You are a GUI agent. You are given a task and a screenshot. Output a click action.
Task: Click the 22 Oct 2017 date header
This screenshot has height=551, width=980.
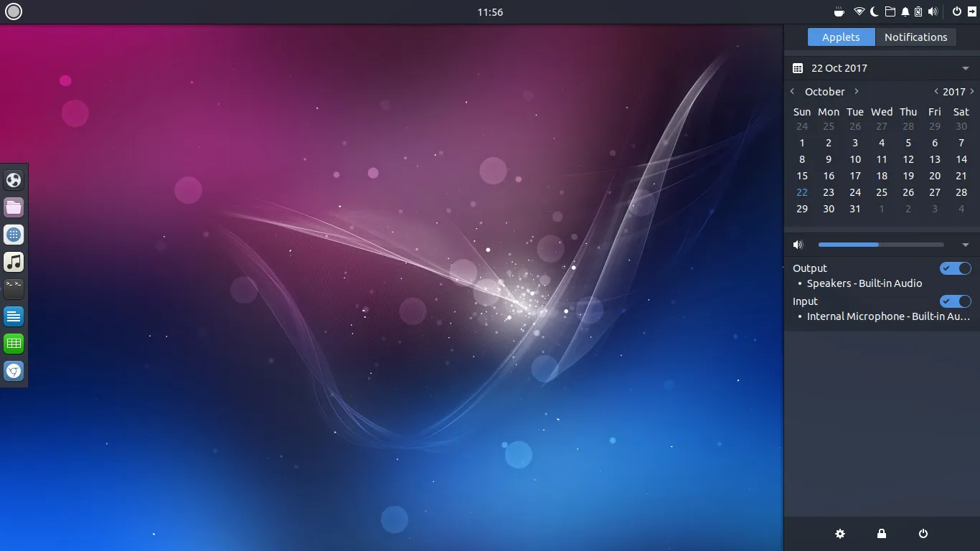point(839,68)
